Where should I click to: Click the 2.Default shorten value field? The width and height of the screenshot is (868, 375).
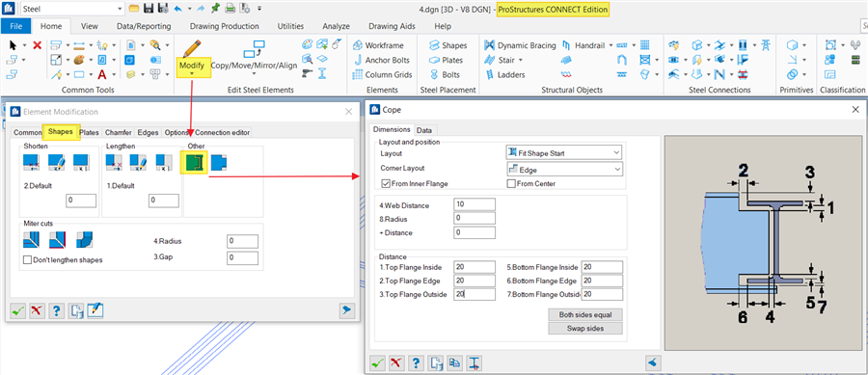[x=81, y=201]
